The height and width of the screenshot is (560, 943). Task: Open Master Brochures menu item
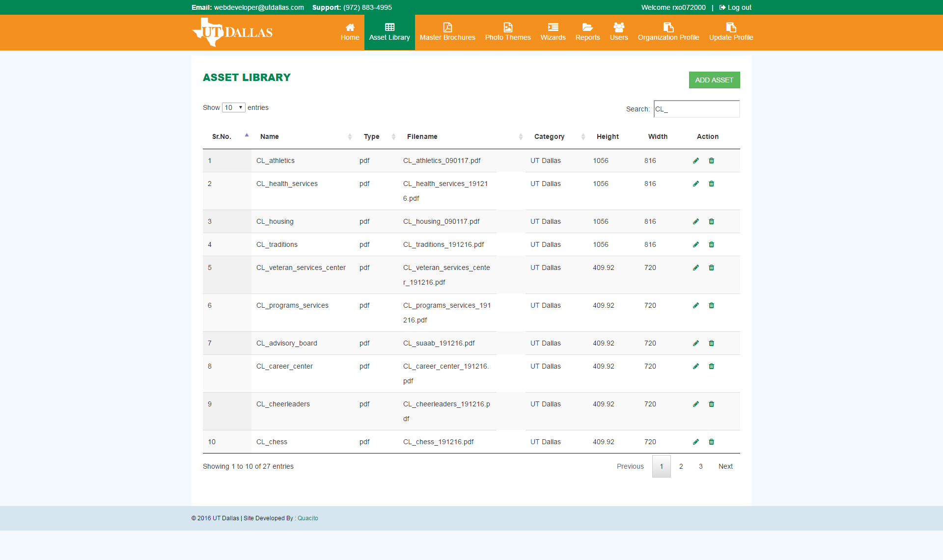447,32
